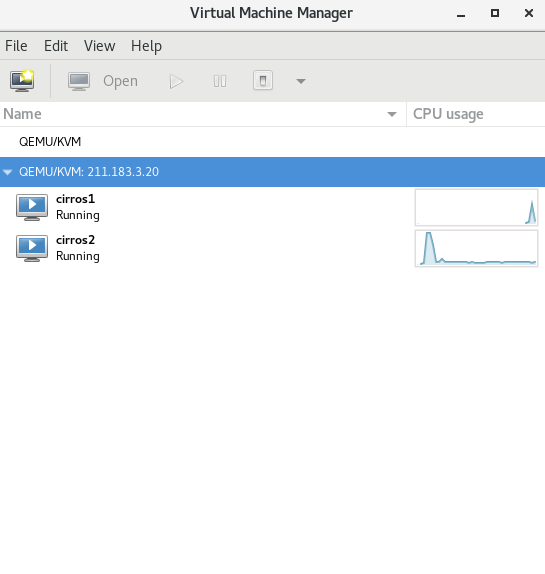Sort by the Name column header
Screen dimensions: 545x574
203,114
